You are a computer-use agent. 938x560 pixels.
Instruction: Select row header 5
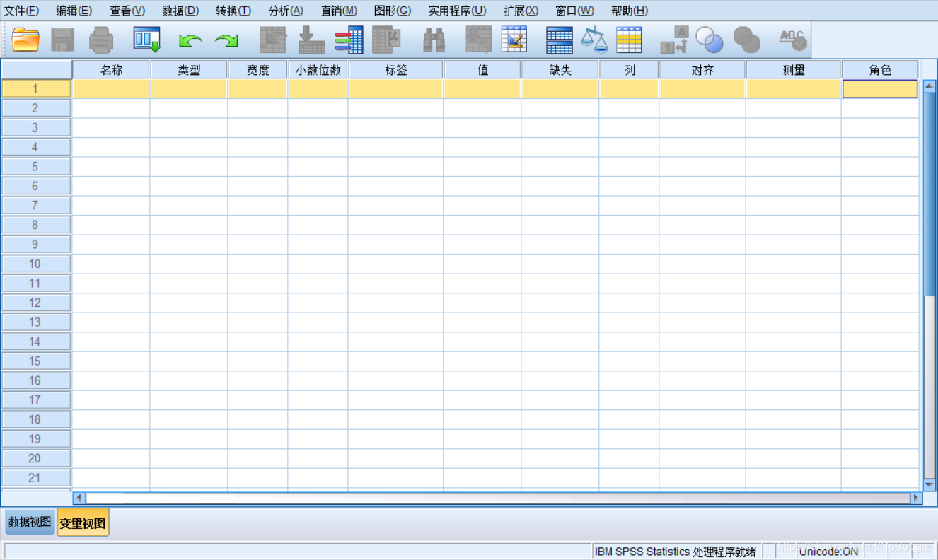coord(35,167)
